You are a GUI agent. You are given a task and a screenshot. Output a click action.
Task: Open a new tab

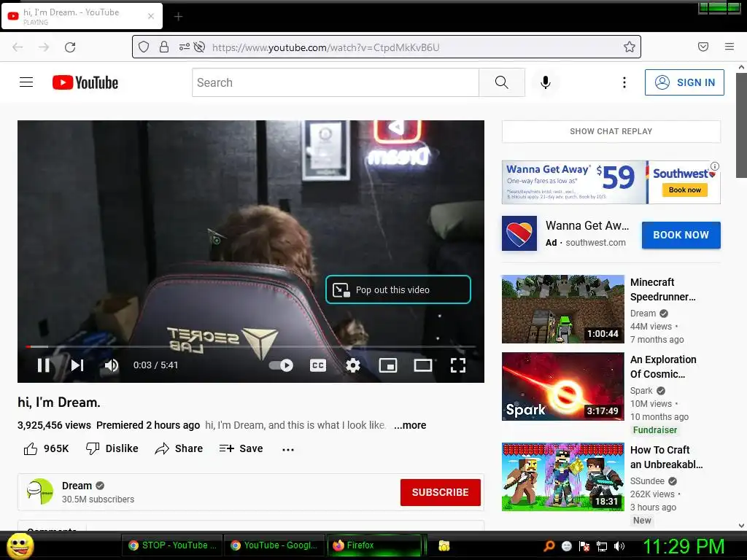[178, 17]
